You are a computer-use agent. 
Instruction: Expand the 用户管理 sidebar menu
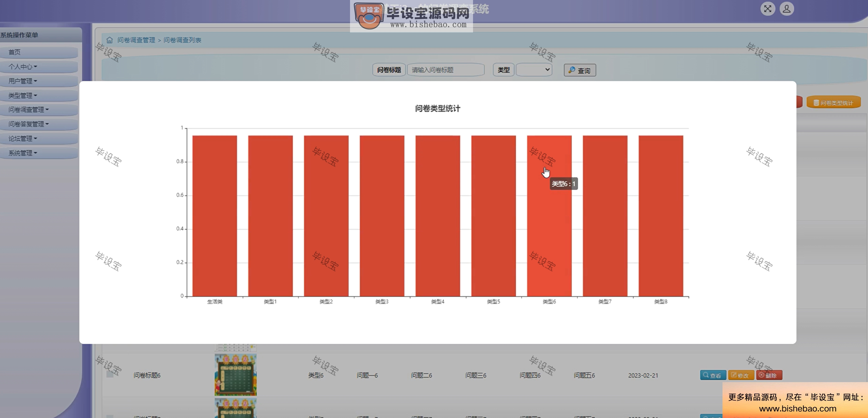tap(39, 81)
